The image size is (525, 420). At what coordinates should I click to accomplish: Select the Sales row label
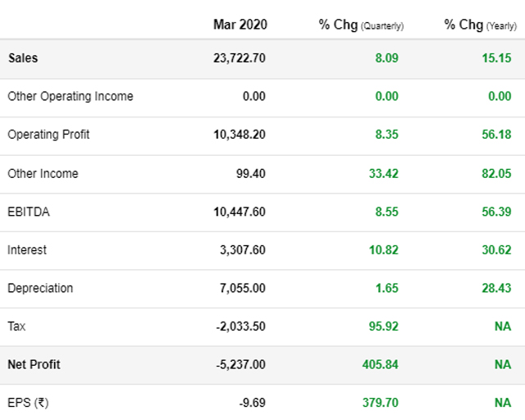pos(23,58)
